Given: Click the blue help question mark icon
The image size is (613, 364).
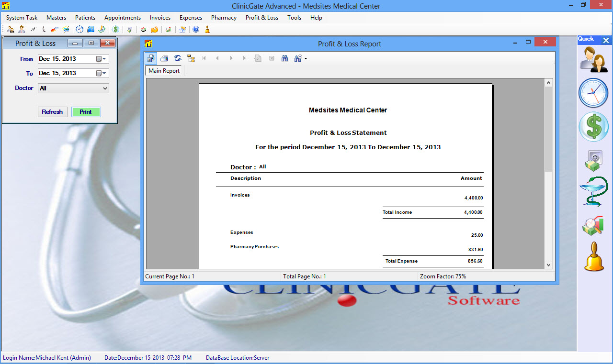Looking at the screenshot, I should tap(196, 30).
